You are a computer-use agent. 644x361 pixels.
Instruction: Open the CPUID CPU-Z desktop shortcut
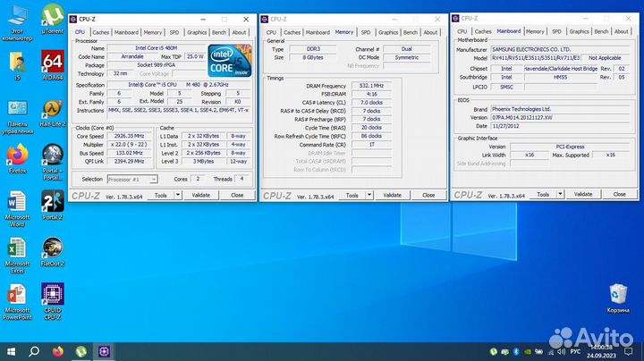[x=53, y=301]
